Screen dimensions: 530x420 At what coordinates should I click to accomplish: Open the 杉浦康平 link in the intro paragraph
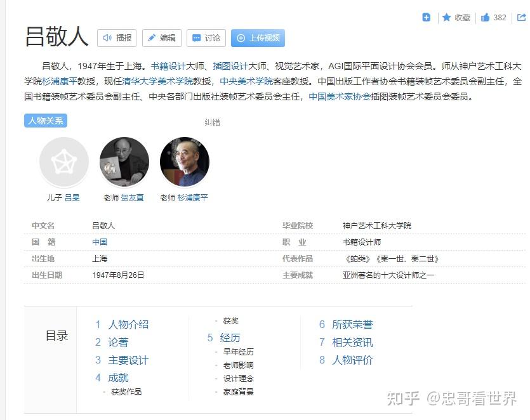pyautogui.click(x=60, y=81)
